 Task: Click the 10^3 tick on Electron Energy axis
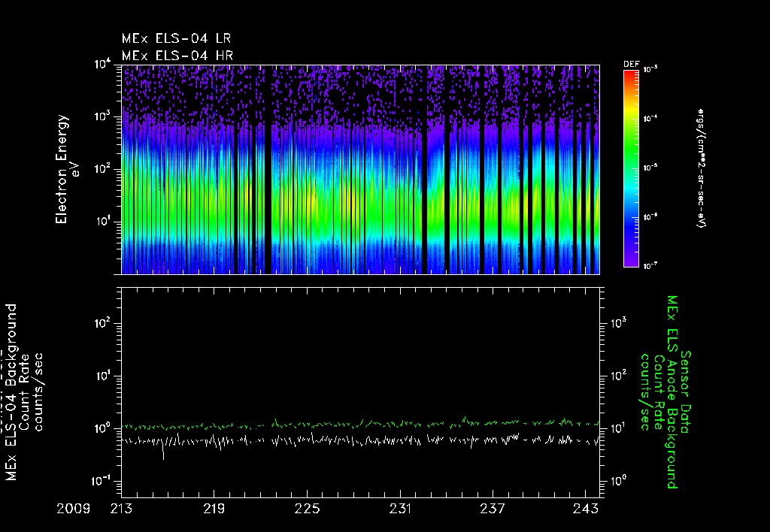103,116
